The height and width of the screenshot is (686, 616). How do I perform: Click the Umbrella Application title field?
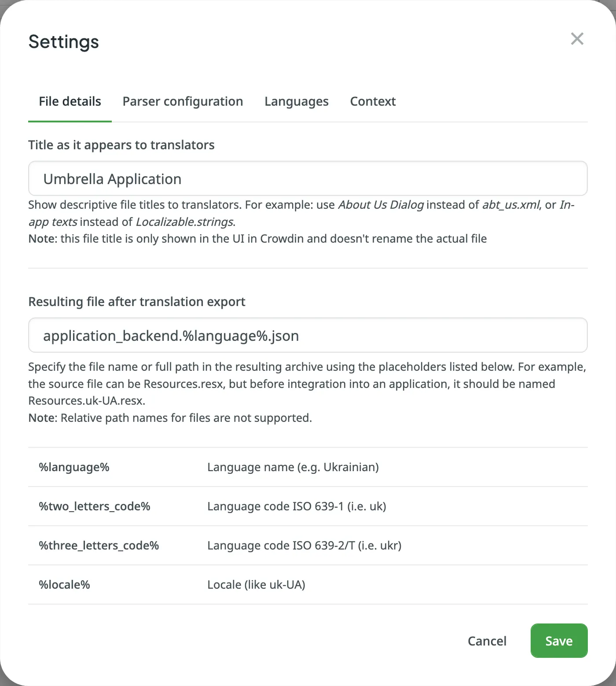point(308,179)
